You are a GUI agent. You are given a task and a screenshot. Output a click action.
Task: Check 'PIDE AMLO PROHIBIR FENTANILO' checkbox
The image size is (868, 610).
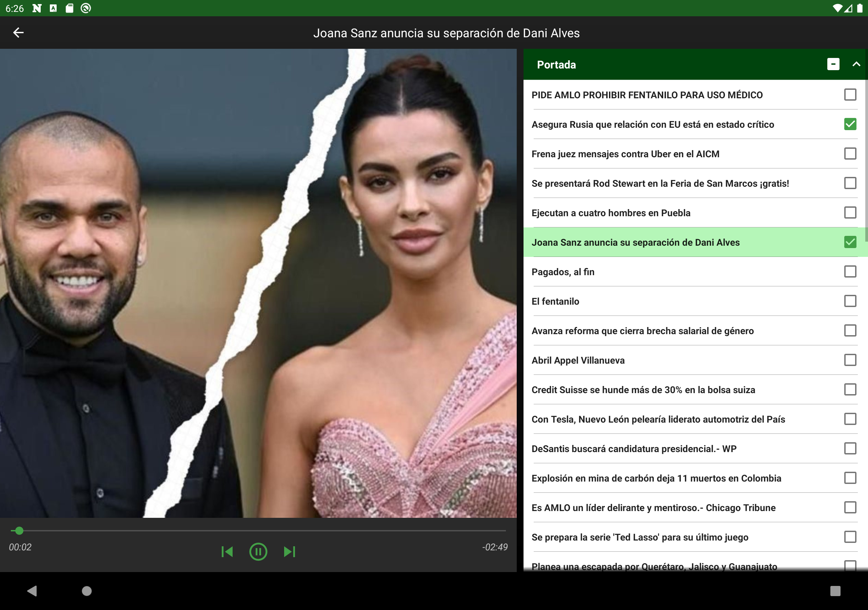click(x=850, y=95)
